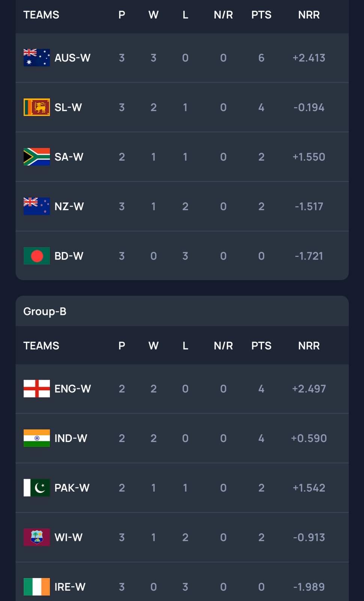This screenshot has width=364, height=601.
Task: Tap the Ireland flag icon
Action: click(x=36, y=587)
